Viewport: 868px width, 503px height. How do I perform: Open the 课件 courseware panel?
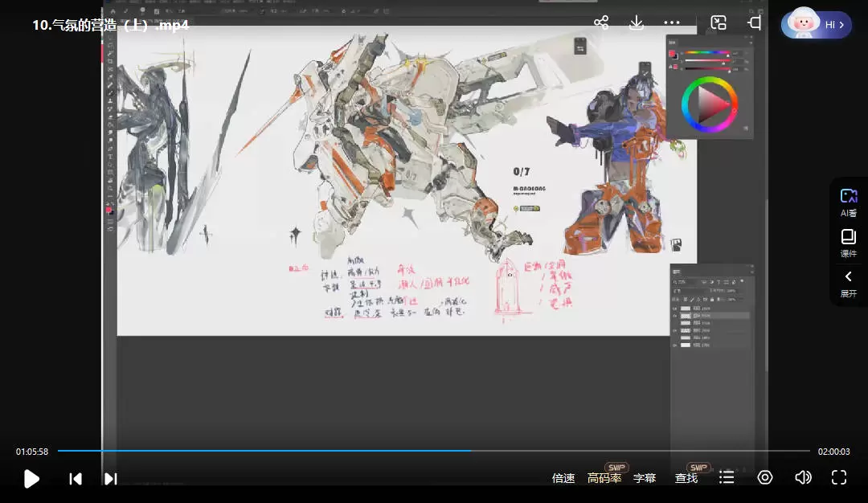(848, 243)
